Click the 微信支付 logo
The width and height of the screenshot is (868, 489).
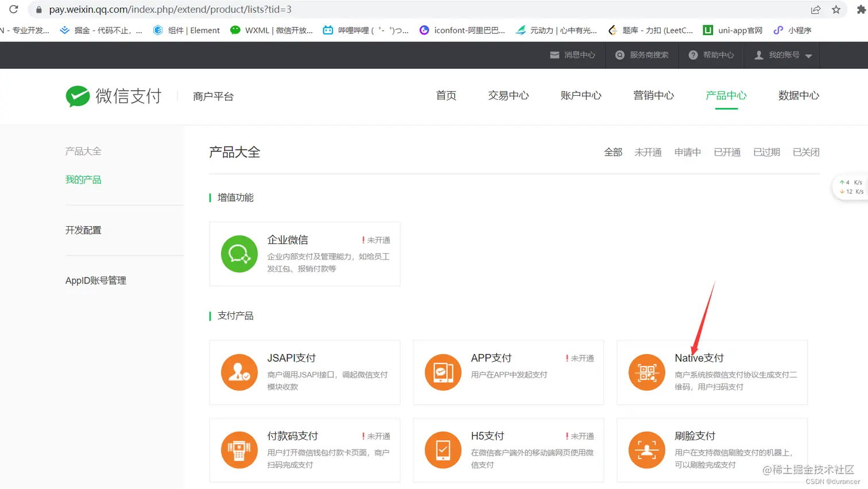click(x=114, y=96)
